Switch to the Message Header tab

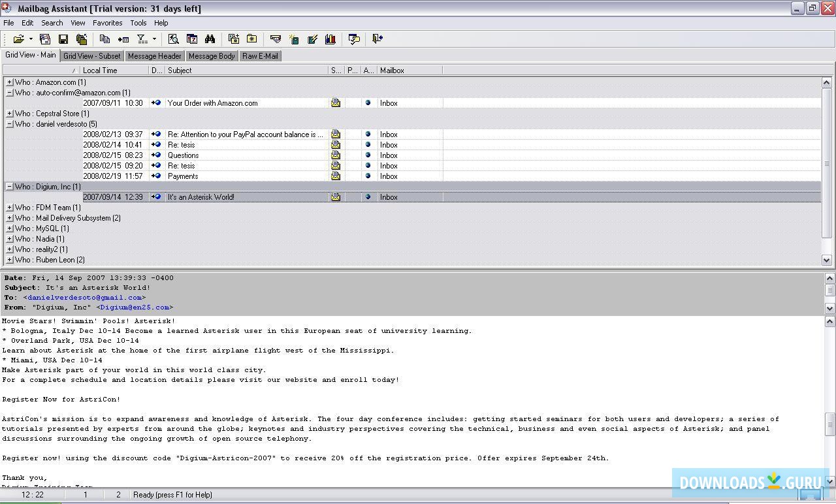click(154, 56)
